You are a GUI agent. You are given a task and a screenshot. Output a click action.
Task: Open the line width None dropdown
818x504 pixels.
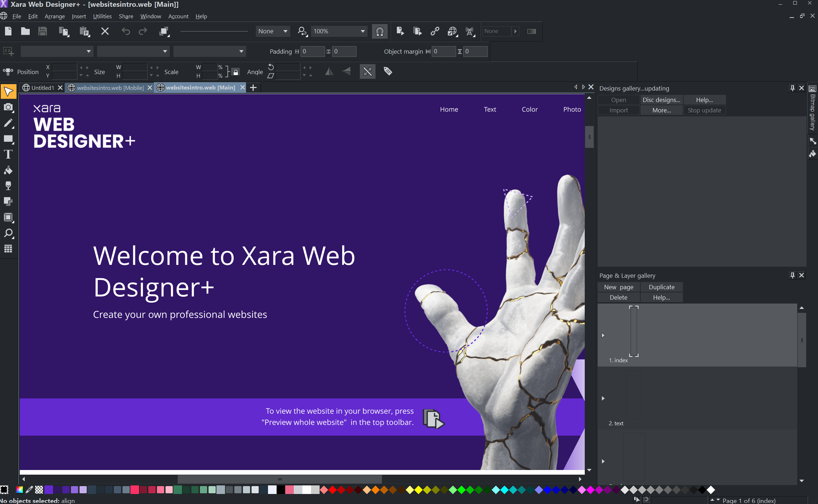273,31
